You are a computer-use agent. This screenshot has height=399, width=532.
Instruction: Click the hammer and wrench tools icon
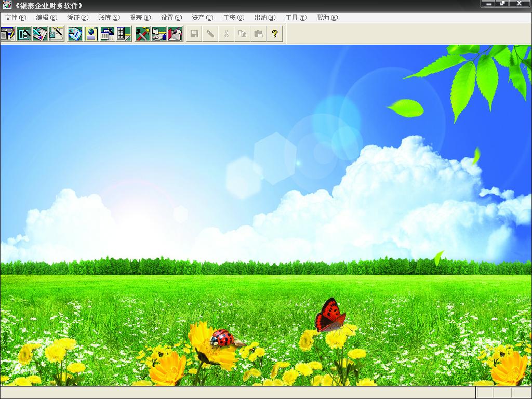(x=142, y=34)
